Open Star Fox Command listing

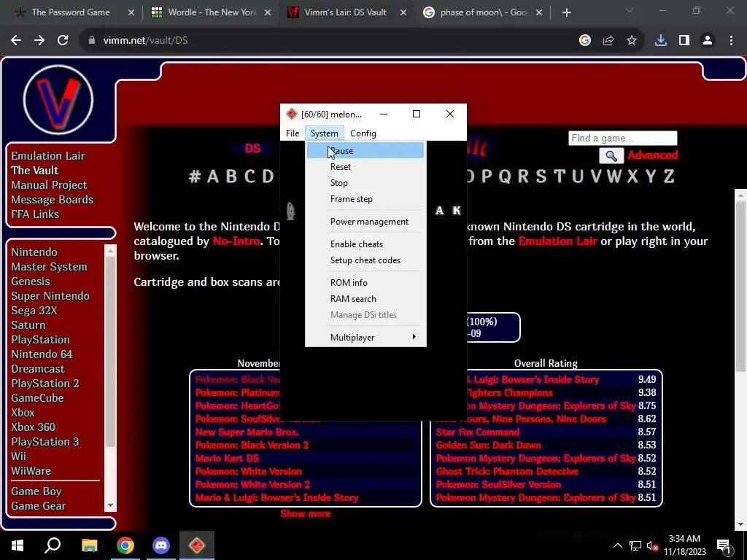pos(478,432)
